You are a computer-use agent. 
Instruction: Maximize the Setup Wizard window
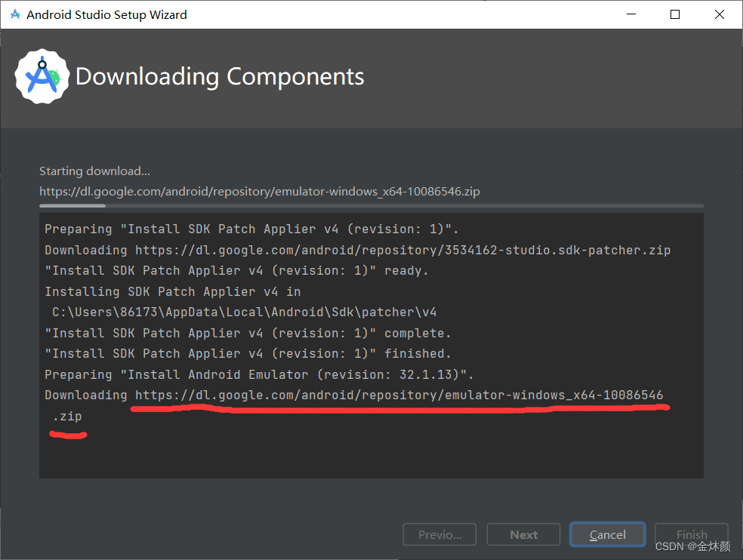675,14
